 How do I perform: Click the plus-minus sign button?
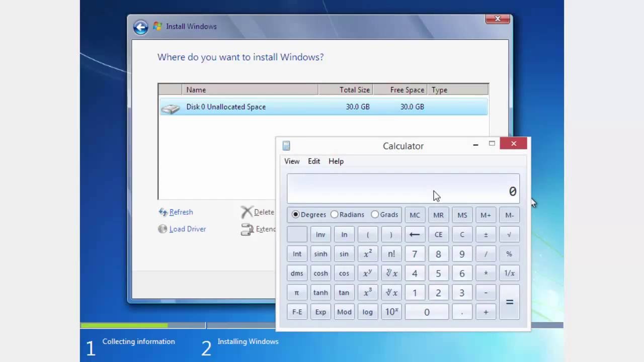pyautogui.click(x=486, y=235)
